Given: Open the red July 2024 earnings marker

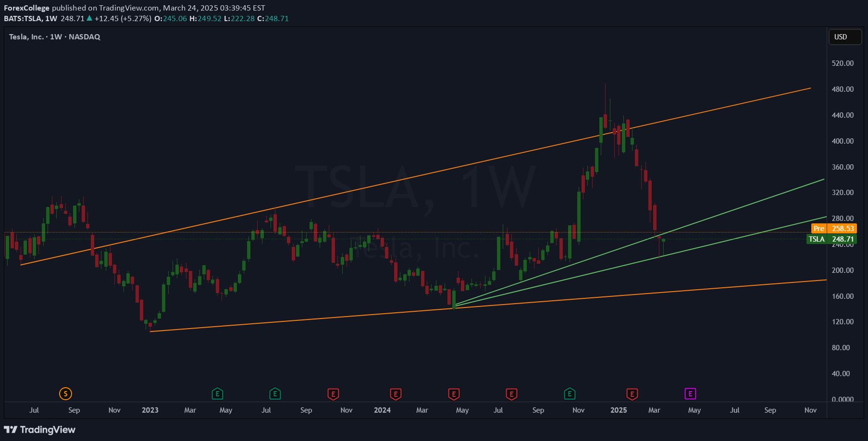Looking at the screenshot, I should 511,394.
